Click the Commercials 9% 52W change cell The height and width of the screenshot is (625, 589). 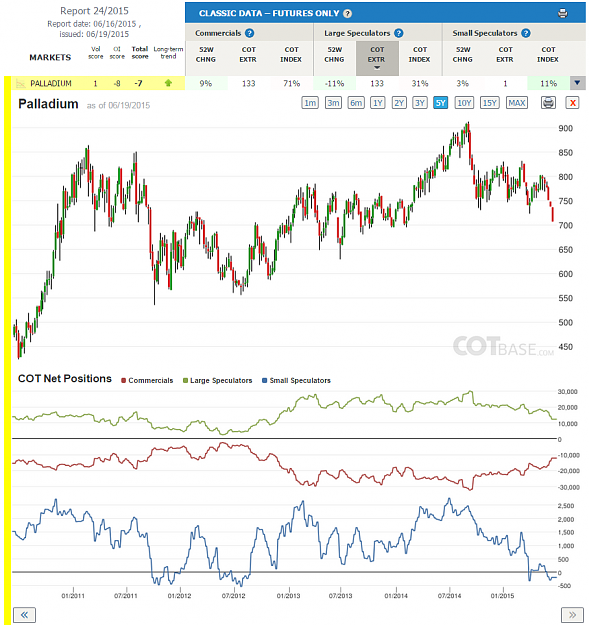point(206,83)
